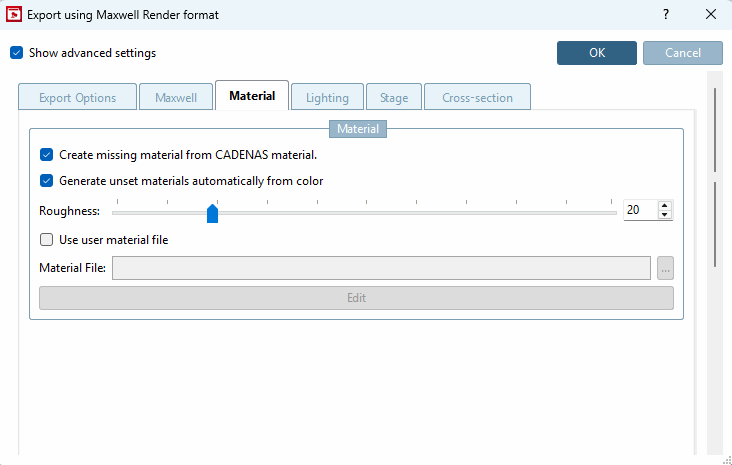The image size is (732, 465).
Task: Open the Stage tab
Action: click(x=394, y=98)
